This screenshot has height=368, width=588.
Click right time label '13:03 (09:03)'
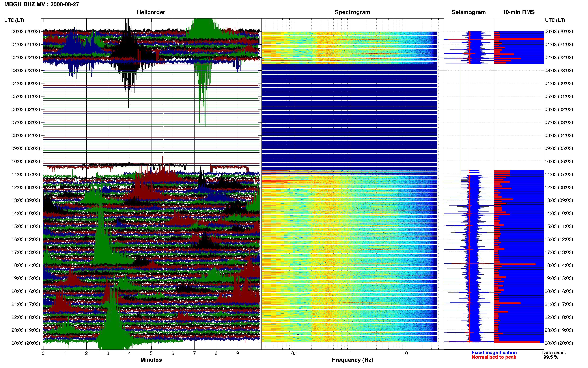click(559, 200)
